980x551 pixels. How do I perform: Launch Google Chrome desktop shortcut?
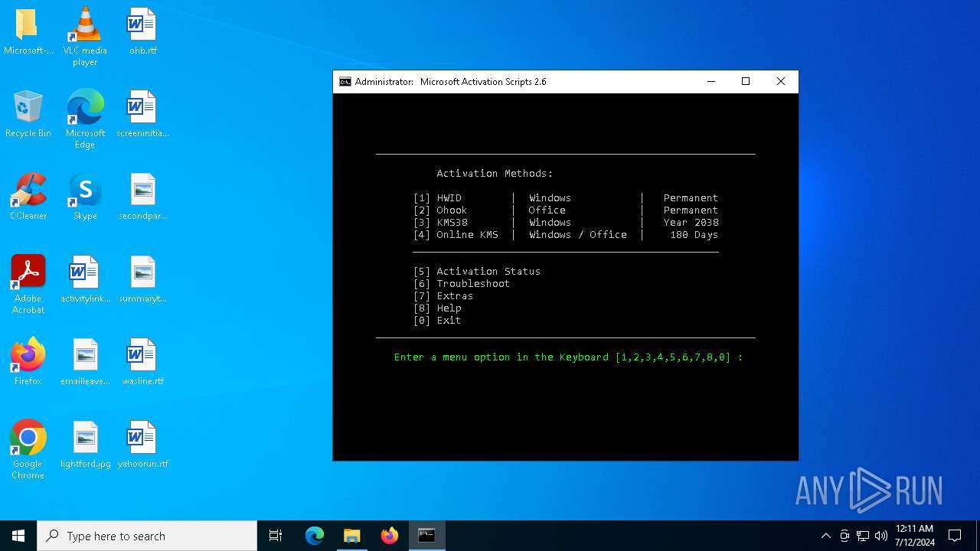click(x=28, y=449)
